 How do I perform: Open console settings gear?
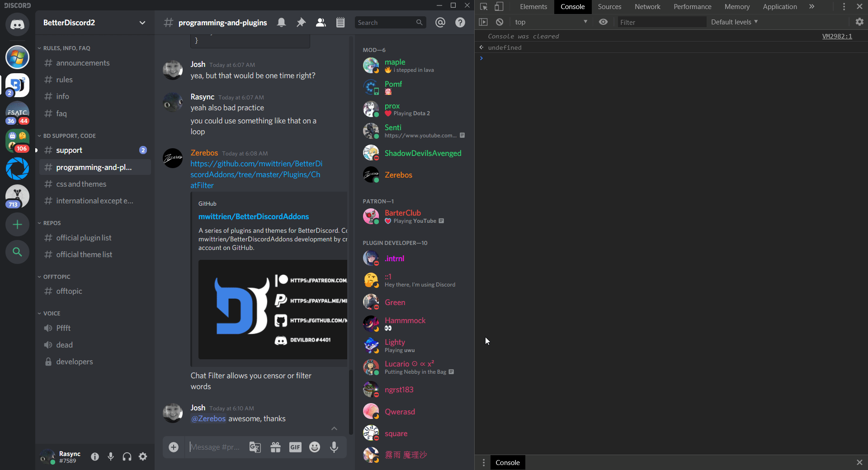point(859,22)
